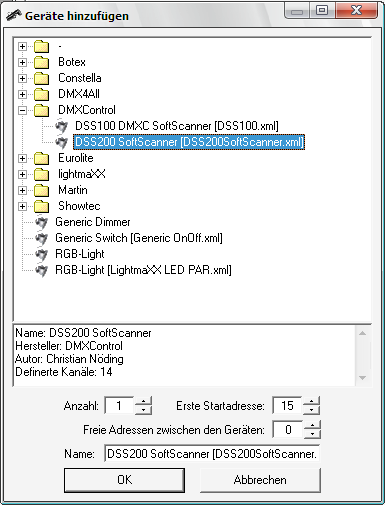Maximize the Geräte hinzufügen window
Screen dimensions: 385x505
coord(322,10)
